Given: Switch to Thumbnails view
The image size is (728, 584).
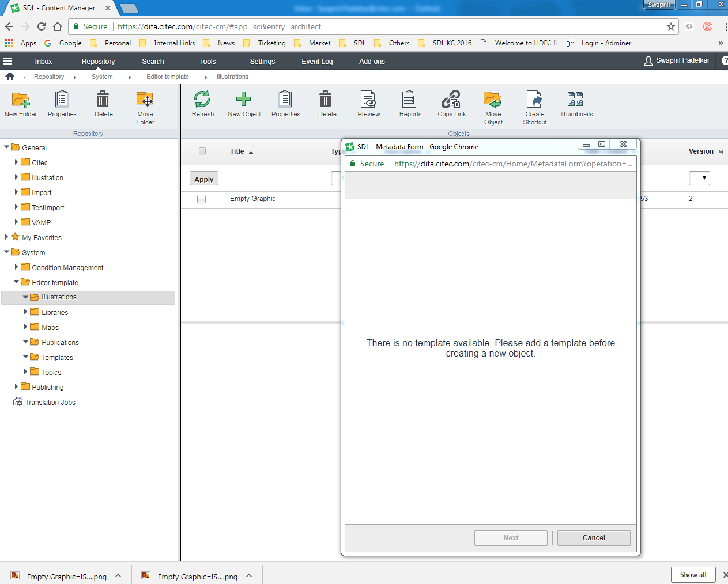Looking at the screenshot, I should tap(576, 100).
